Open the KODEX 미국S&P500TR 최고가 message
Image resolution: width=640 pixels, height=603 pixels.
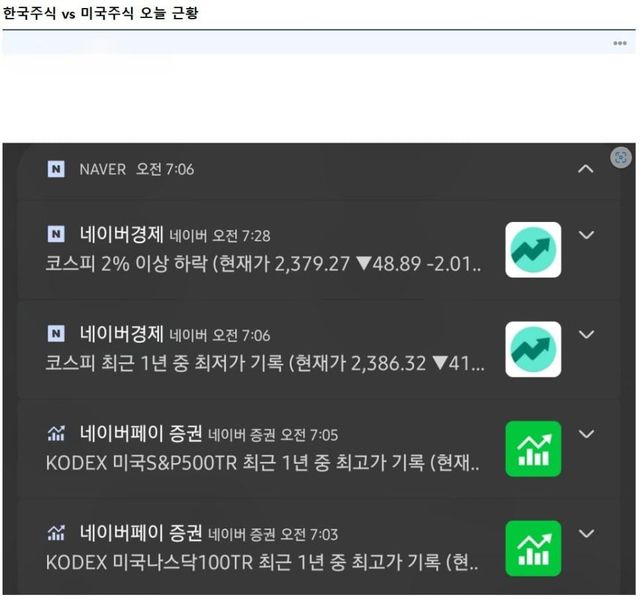pyautogui.click(x=262, y=463)
